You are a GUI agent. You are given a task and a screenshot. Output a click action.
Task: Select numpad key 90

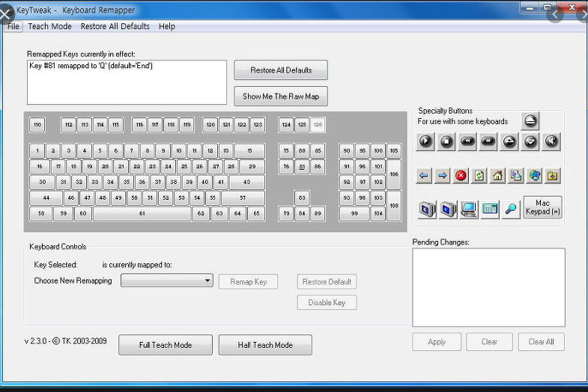347,150
